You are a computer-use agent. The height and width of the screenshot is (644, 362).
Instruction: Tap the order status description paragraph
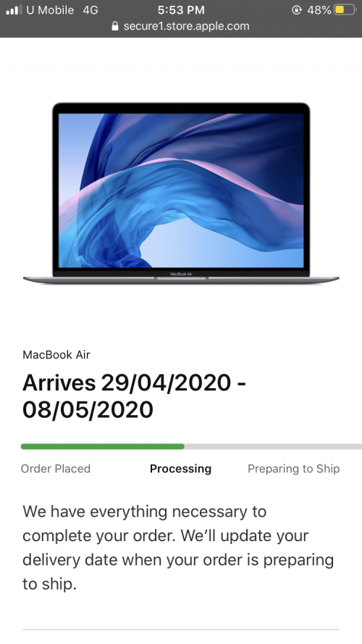tap(178, 548)
